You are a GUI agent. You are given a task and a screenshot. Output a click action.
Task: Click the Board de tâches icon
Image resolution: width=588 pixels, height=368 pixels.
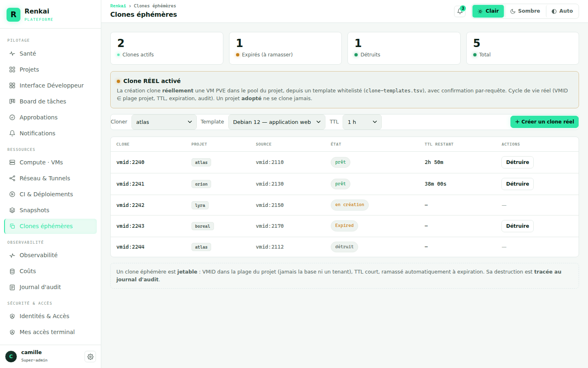point(12,101)
